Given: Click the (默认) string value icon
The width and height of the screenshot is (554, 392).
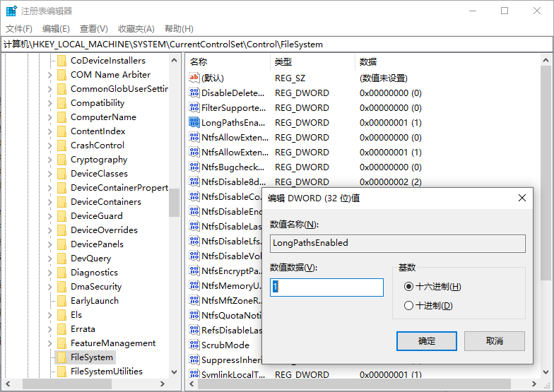Looking at the screenshot, I should click(195, 78).
